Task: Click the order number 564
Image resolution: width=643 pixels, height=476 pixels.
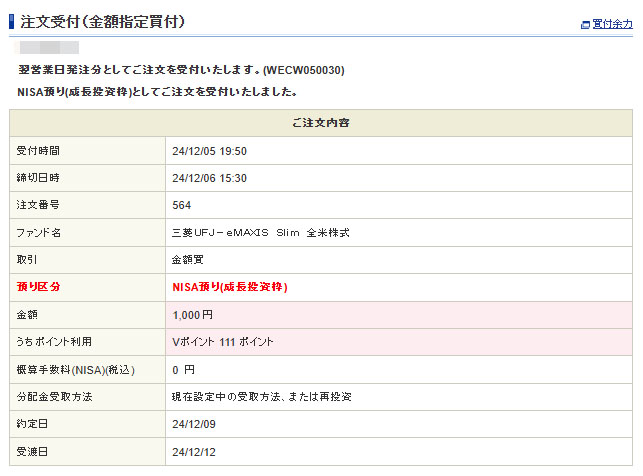Action: pyautogui.click(x=182, y=205)
